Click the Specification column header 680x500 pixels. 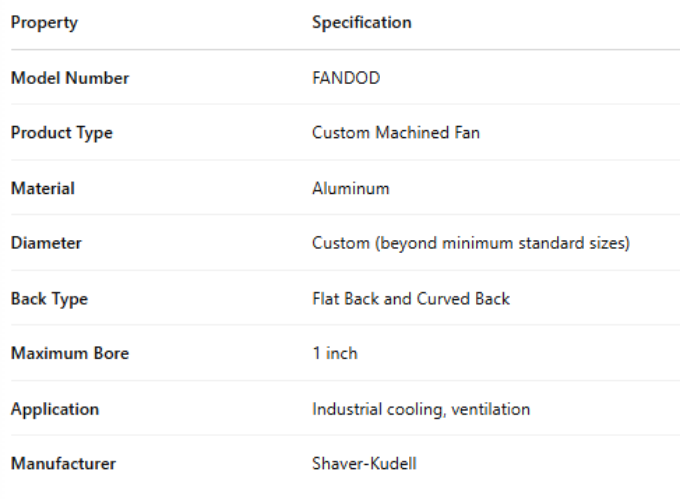(361, 23)
